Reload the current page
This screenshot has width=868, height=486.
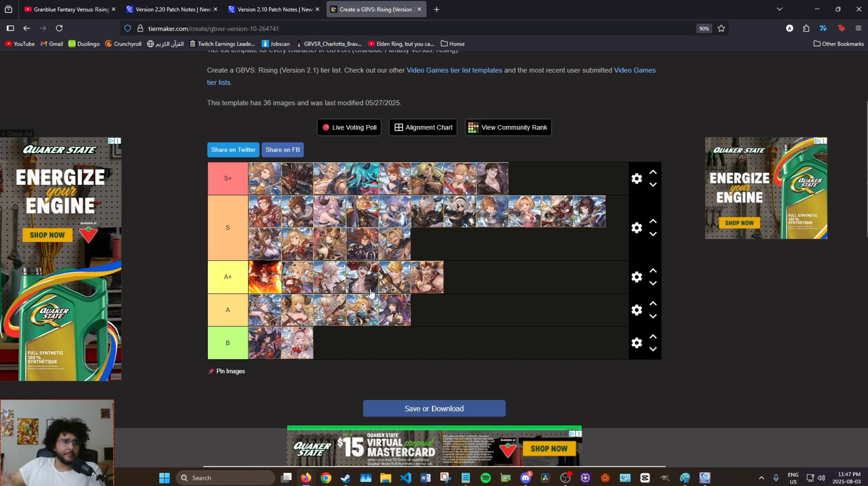[59, 28]
